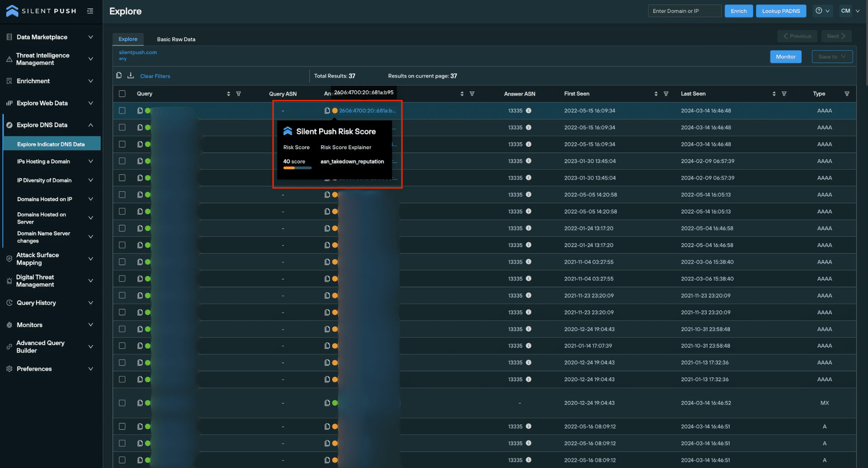Expand the Explore Web Data menu

point(90,103)
